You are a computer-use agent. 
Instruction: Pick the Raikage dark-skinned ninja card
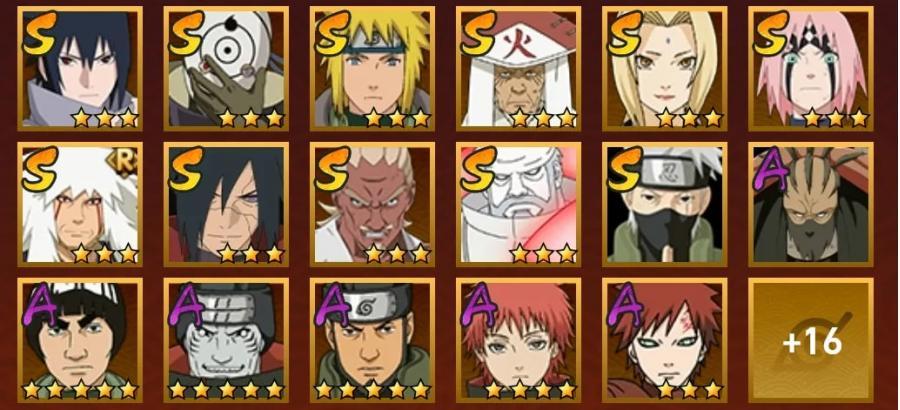click(x=373, y=204)
